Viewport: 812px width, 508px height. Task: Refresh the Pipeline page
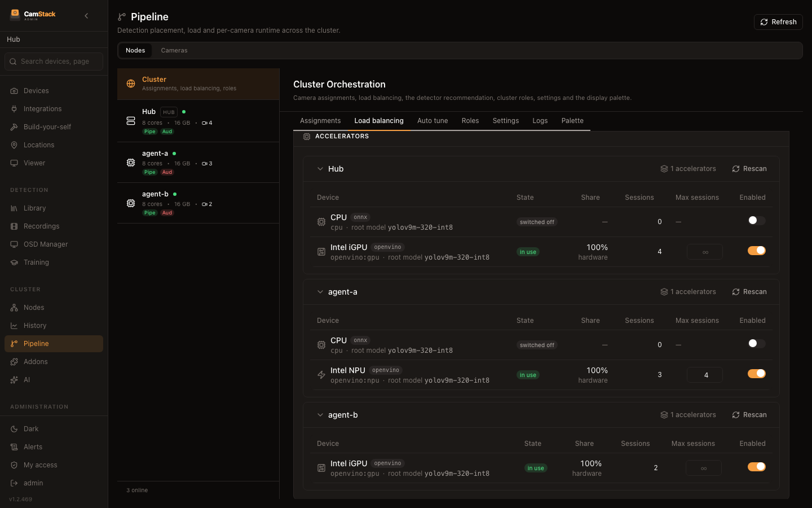pyautogui.click(x=778, y=22)
